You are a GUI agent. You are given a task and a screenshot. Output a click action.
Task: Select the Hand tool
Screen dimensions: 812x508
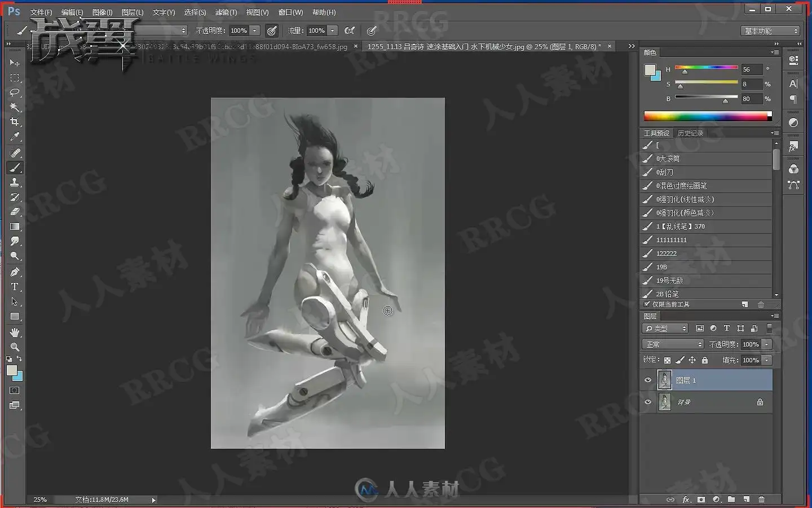point(15,332)
